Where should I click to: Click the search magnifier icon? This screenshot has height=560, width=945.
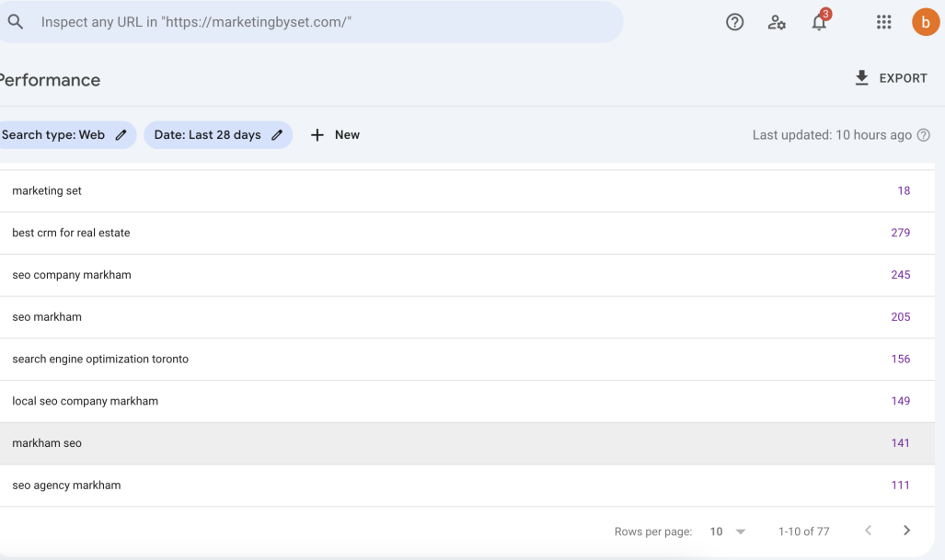point(16,22)
